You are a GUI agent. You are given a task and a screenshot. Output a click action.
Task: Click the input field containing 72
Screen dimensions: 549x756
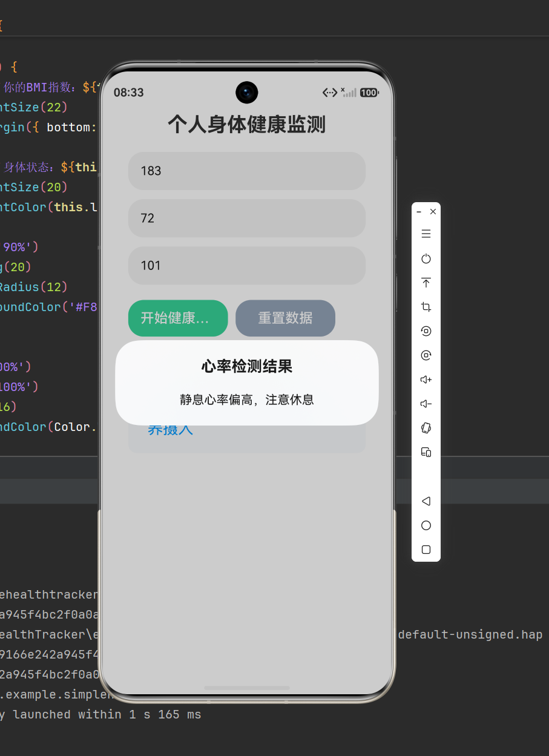(247, 218)
